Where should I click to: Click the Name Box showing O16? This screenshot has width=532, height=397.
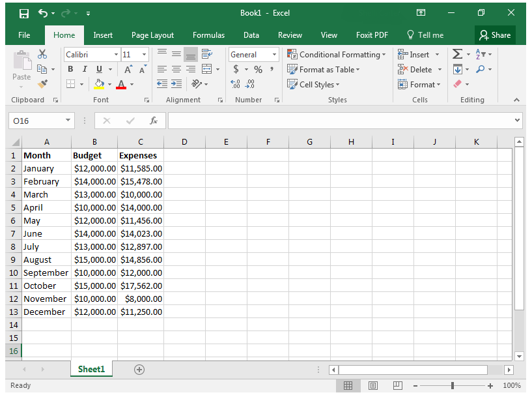tap(36, 121)
